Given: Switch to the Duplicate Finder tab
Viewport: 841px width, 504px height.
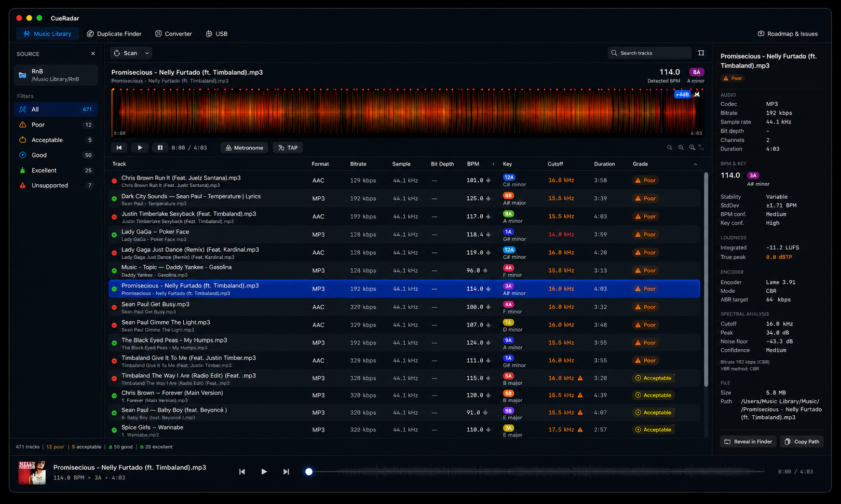Looking at the screenshot, I should click(x=114, y=34).
